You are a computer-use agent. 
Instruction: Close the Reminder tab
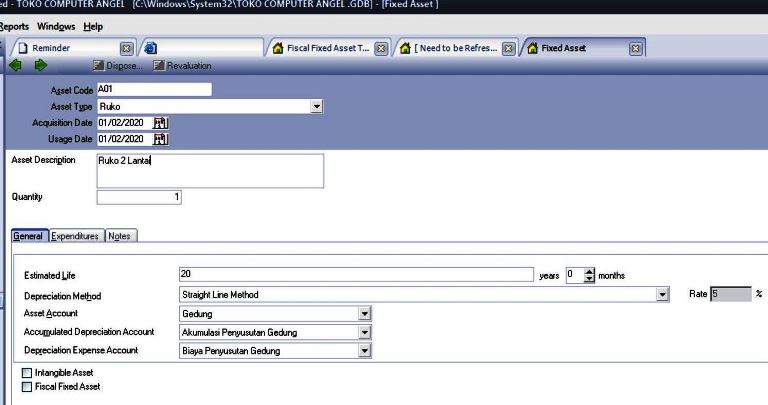(127, 48)
